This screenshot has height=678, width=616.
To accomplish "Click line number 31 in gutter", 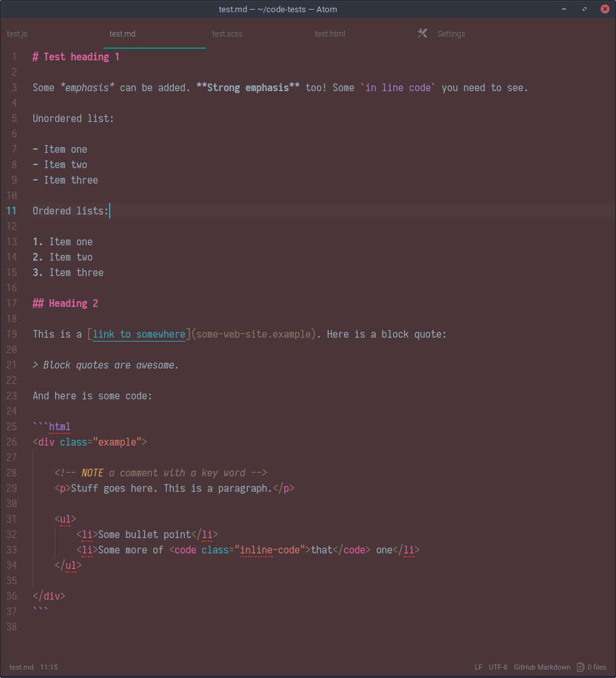I will tap(12, 519).
